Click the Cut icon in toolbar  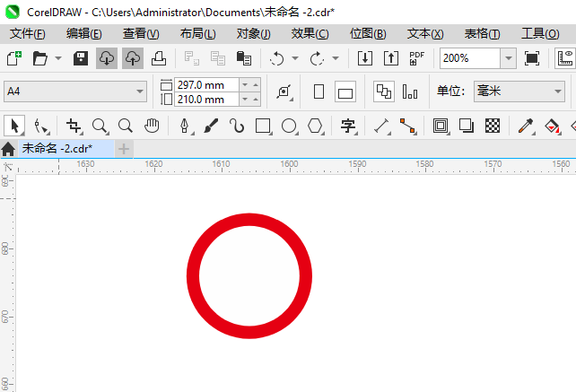tap(192, 58)
